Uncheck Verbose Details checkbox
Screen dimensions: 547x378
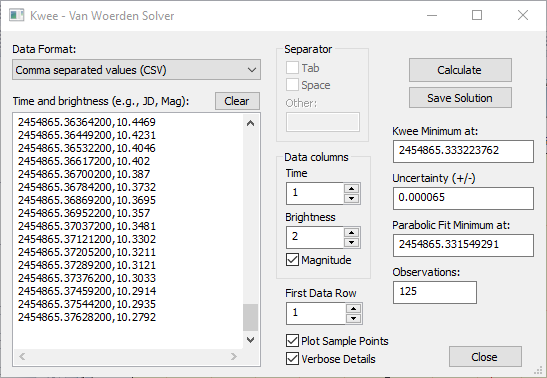292,359
